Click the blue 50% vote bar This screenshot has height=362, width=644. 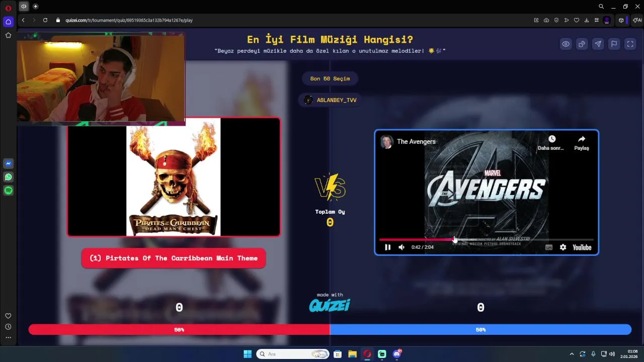click(x=480, y=330)
